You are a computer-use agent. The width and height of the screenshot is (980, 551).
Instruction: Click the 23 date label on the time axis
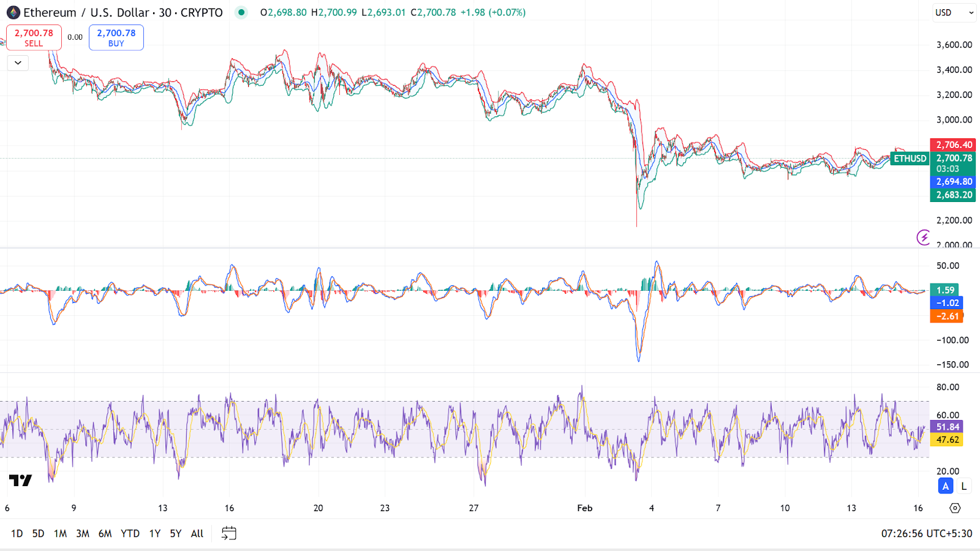click(385, 508)
